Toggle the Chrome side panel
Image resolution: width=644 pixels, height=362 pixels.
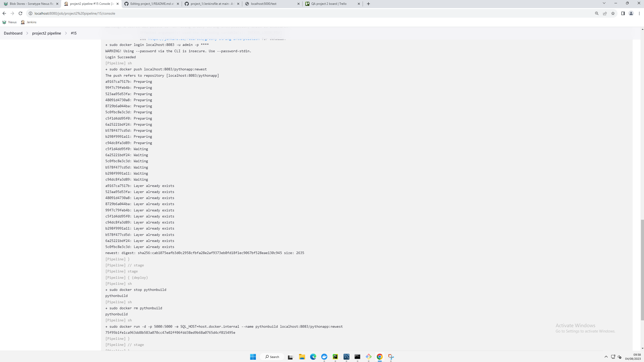[x=623, y=13]
